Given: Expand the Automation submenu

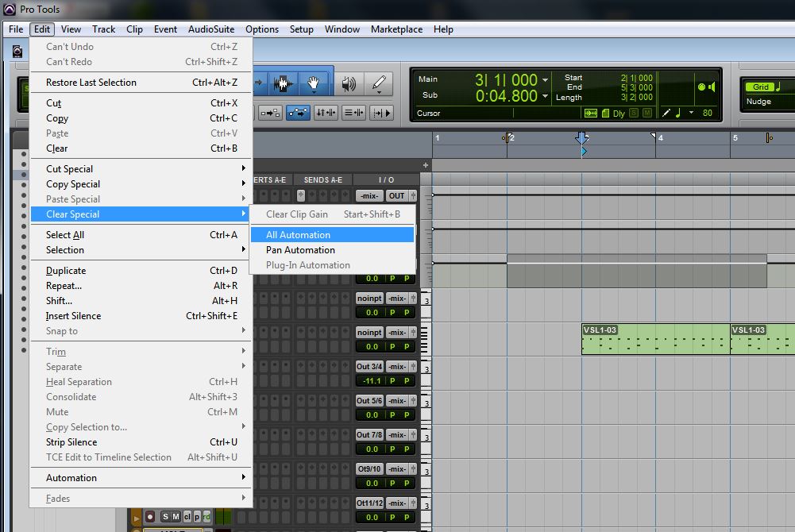Looking at the screenshot, I should tap(141, 478).
